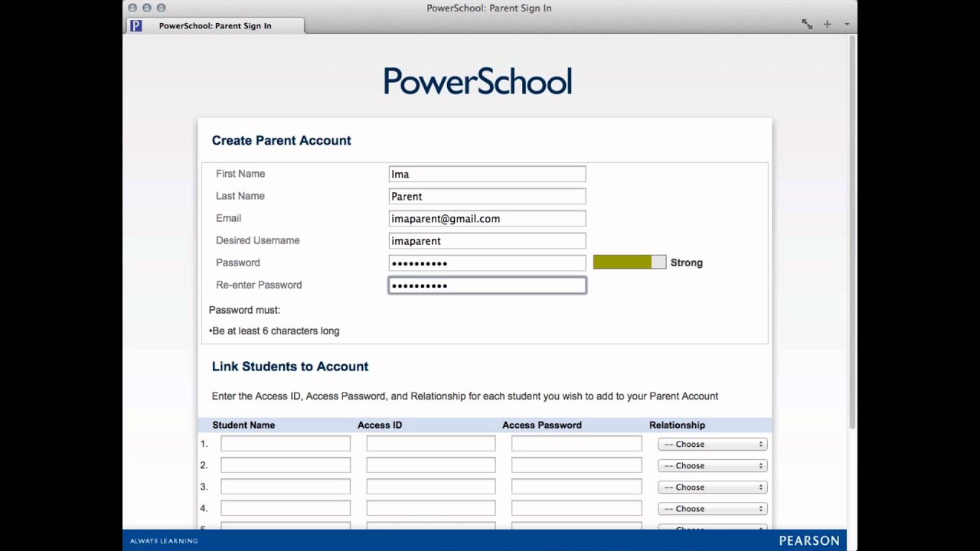The image size is (980, 551).
Task: Click the Access ID column header
Action: [x=380, y=425]
